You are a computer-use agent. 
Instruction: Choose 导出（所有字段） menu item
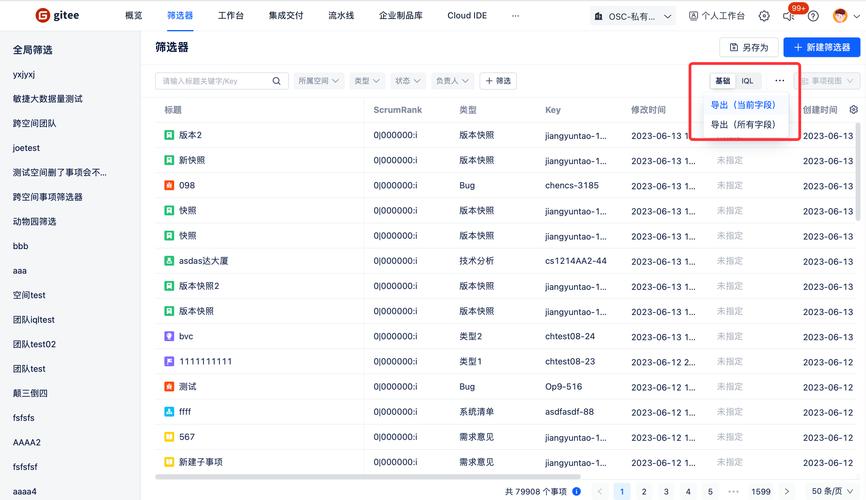(746, 124)
